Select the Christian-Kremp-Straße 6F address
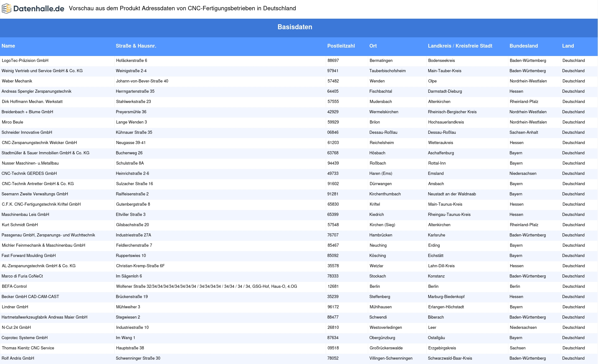Image resolution: width=598 pixels, height=364 pixels. click(140, 266)
